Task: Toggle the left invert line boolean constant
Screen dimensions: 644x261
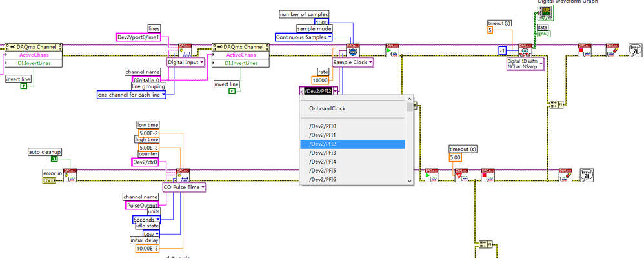Action: 24,86
